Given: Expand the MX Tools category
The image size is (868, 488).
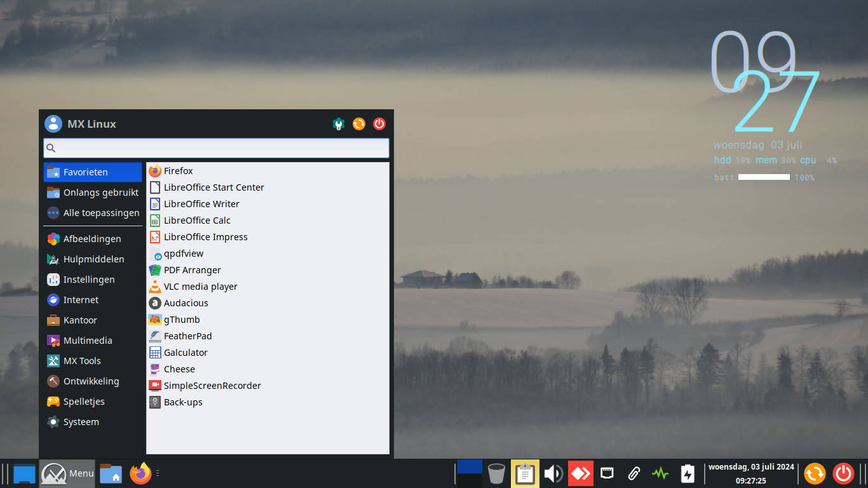Looking at the screenshot, I should point(81,361).
